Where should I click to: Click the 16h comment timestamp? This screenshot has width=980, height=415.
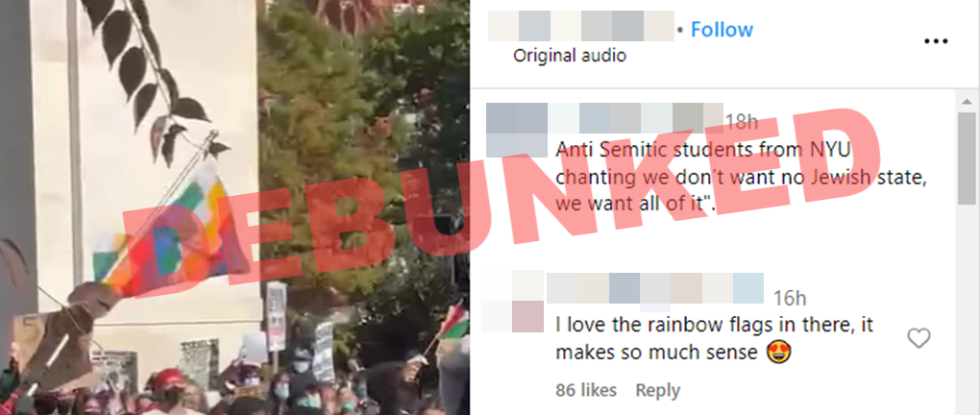coord(790,298)
